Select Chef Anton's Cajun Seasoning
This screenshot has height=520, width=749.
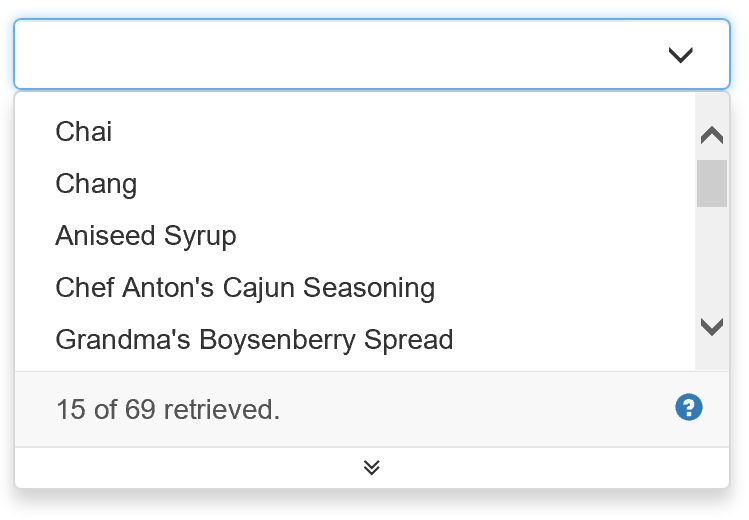click(245, 287)
